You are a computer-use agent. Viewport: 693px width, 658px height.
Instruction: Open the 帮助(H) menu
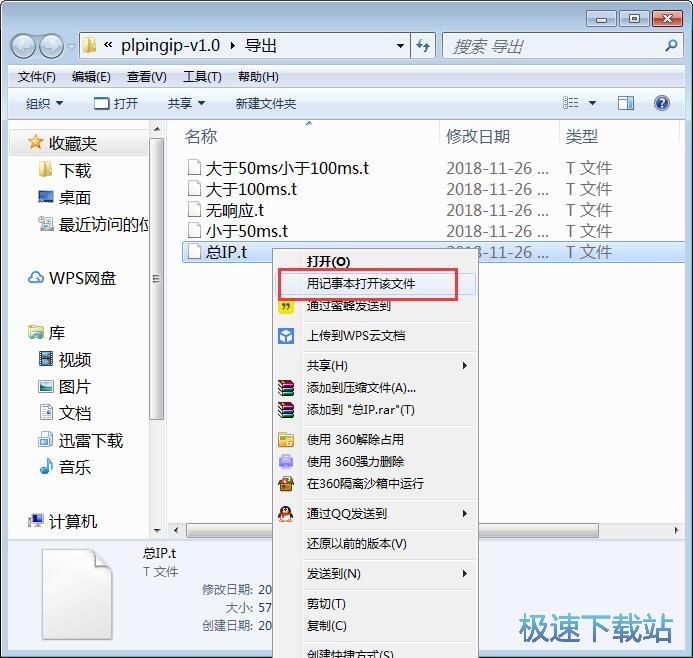point(258,77)
